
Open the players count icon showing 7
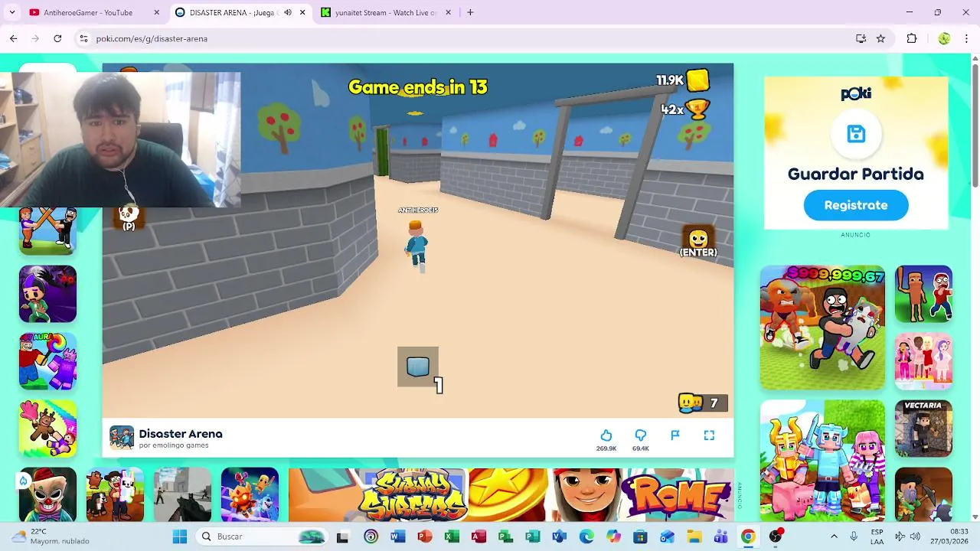tap(702, 403)
